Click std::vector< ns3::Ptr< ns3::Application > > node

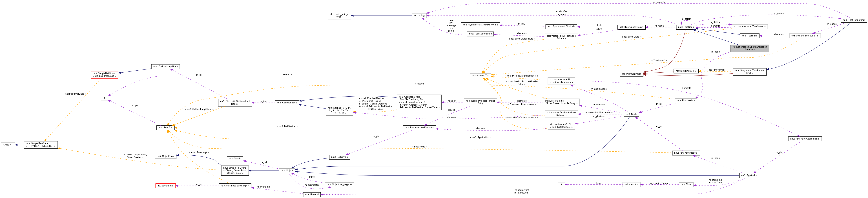(x=561, y=81)
